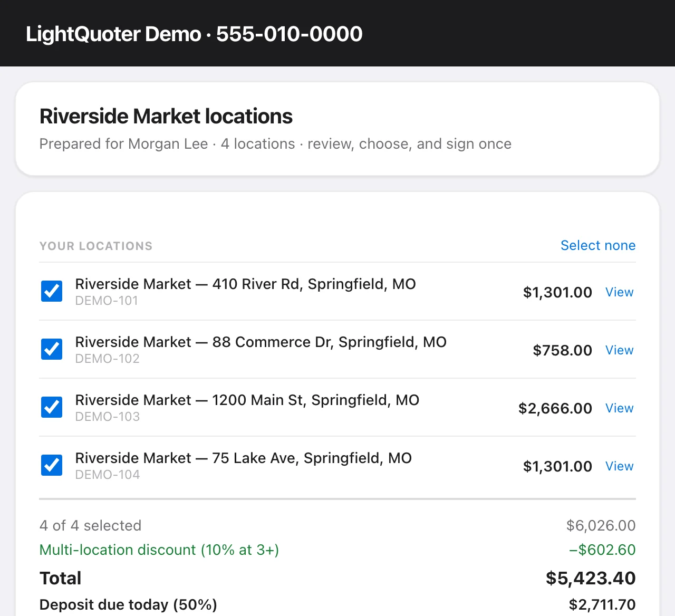This screenshot has height=616, width=675.
Task: Click the LightQuoter Demo header title
Action: point(194,34)
